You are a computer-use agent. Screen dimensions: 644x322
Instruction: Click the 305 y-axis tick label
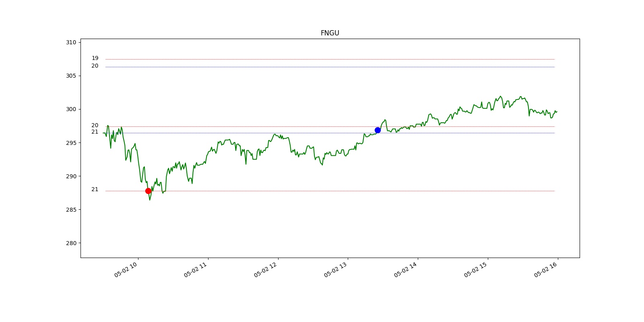[x=71, y=76]
